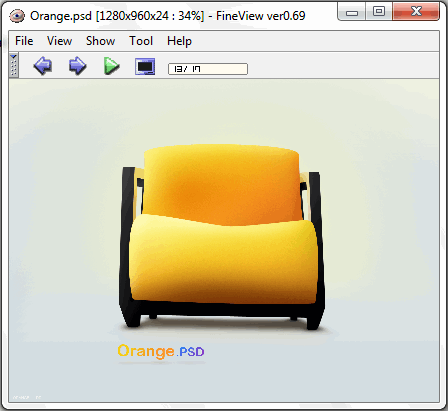This screenshot has width=448, height=411.
Task: Go to next image with right arrow
Action: (77, 66)
